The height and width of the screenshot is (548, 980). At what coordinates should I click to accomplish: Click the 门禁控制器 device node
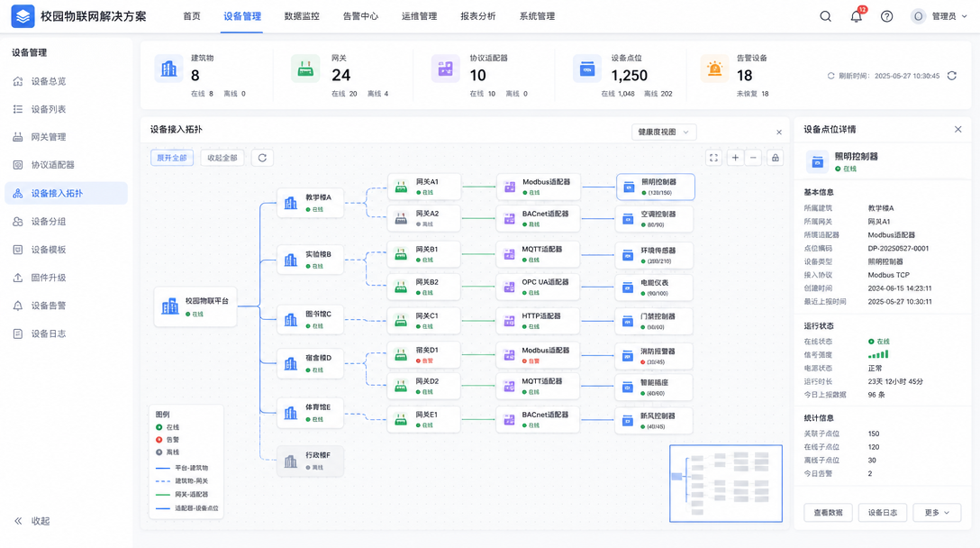[654, 321]
